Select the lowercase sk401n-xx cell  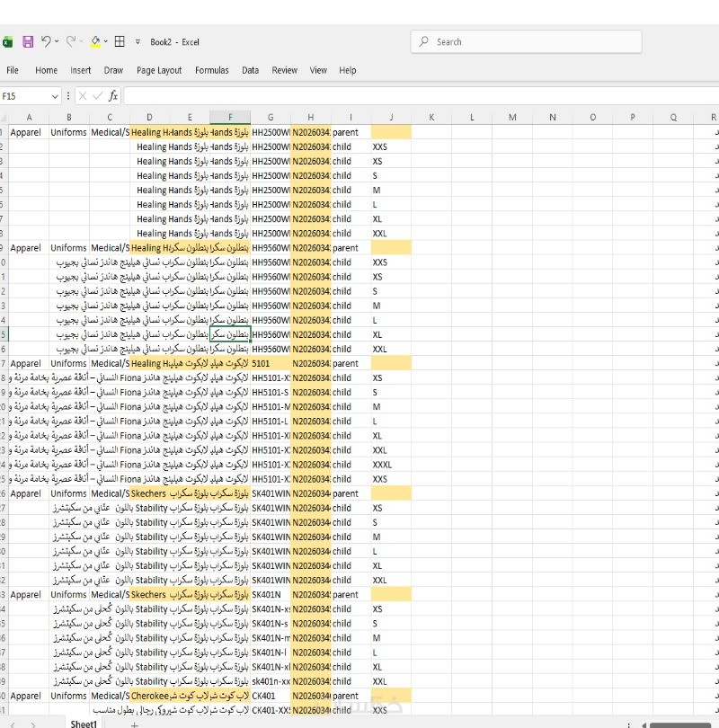coord(271,681)
